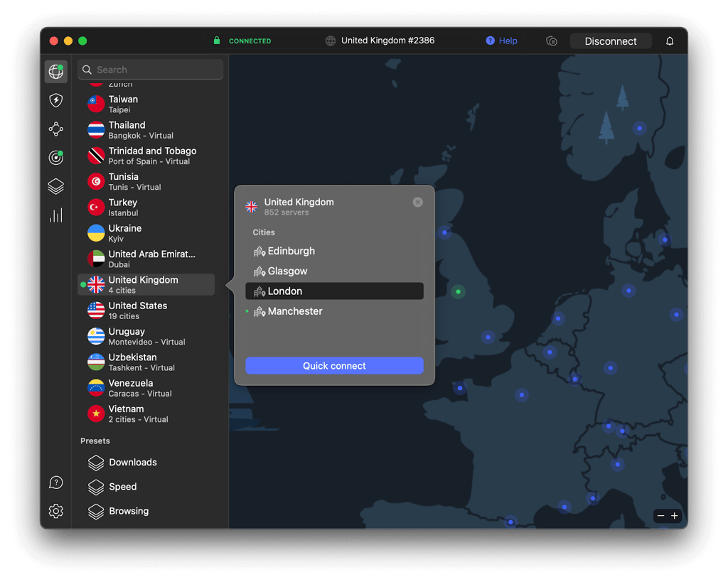This screenshot has width=728, height=582.
Task: Click the Uzbekistan flag icon
Action: click(96, 362)
